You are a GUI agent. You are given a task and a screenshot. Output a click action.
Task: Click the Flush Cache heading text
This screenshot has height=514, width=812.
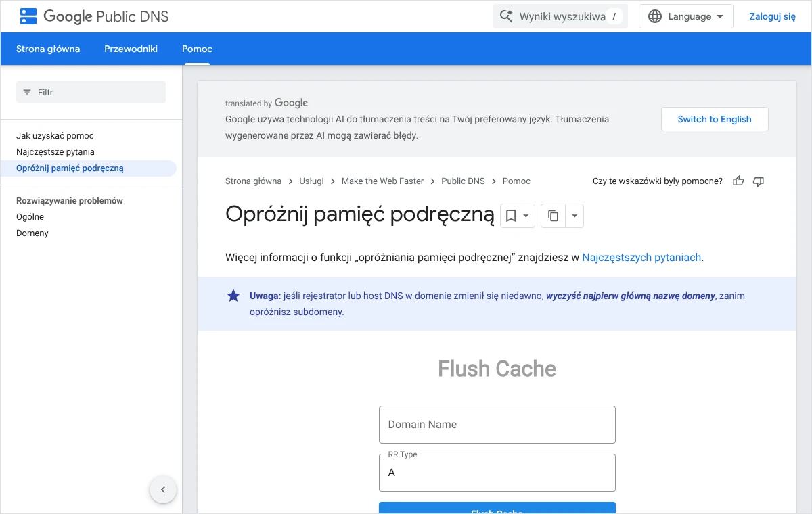(497, 369)
